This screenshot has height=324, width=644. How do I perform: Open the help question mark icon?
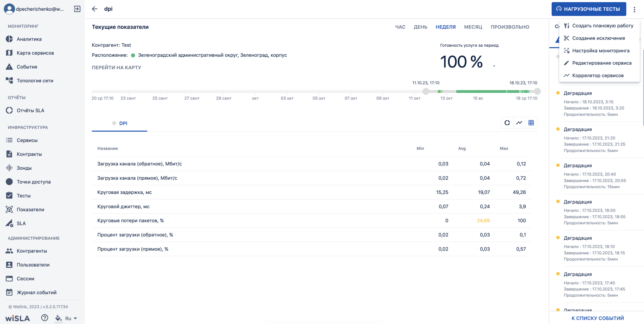45,318
